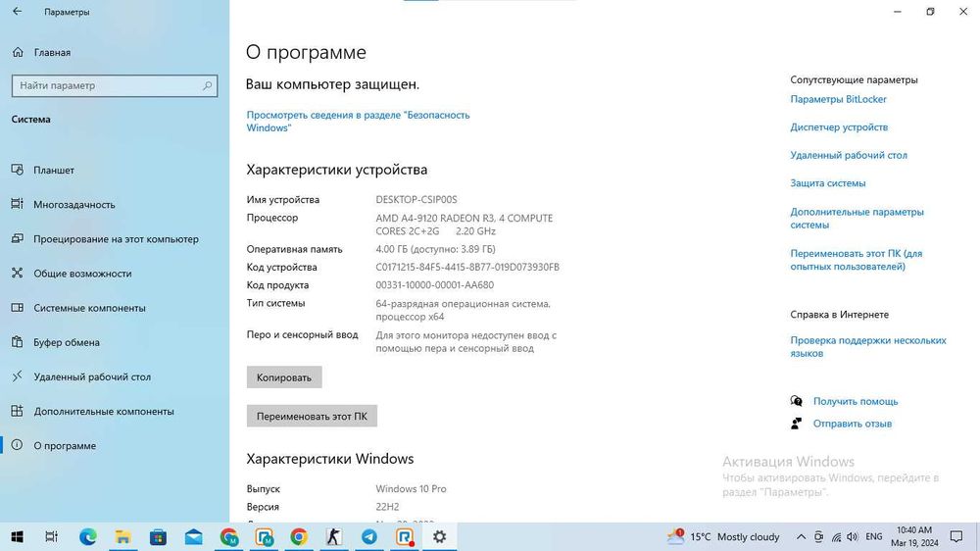Click the Найти параметр search field
Viewport: 980px width, 551px height.
(x=115, y=85)
